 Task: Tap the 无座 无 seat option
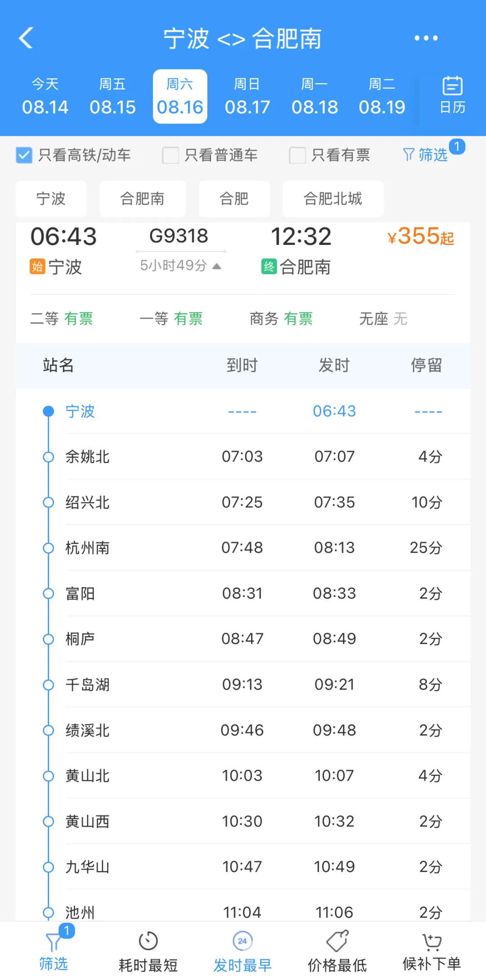383,319
